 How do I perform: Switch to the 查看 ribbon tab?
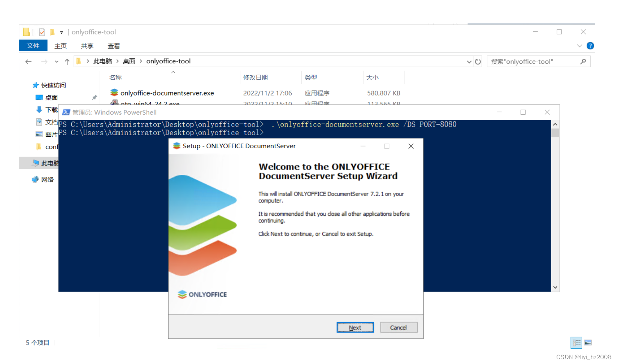coord(114,46)
